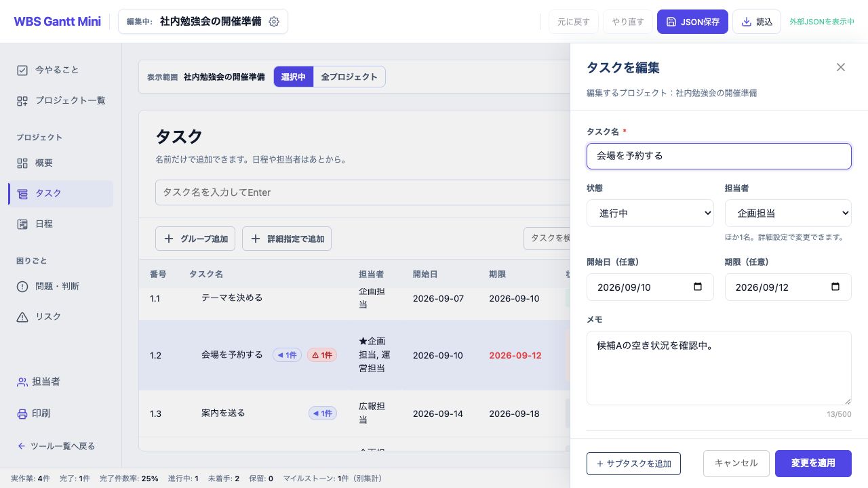Click the 印刷 printer icon

22,413
